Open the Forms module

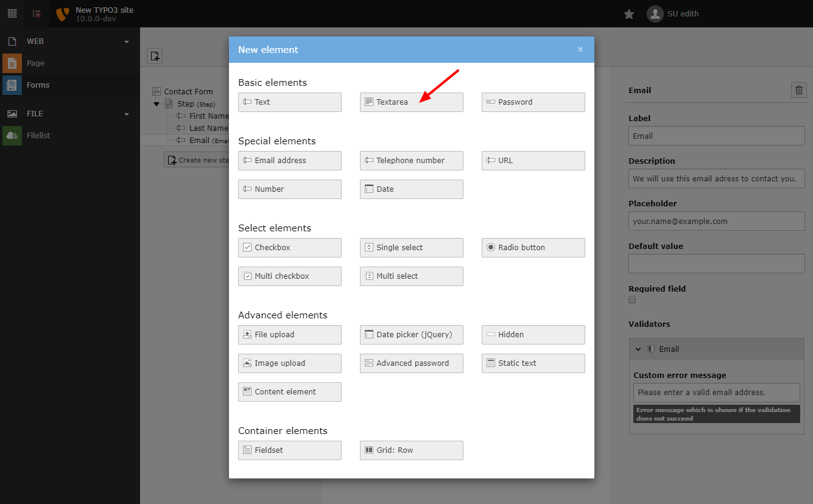point(38,85)
